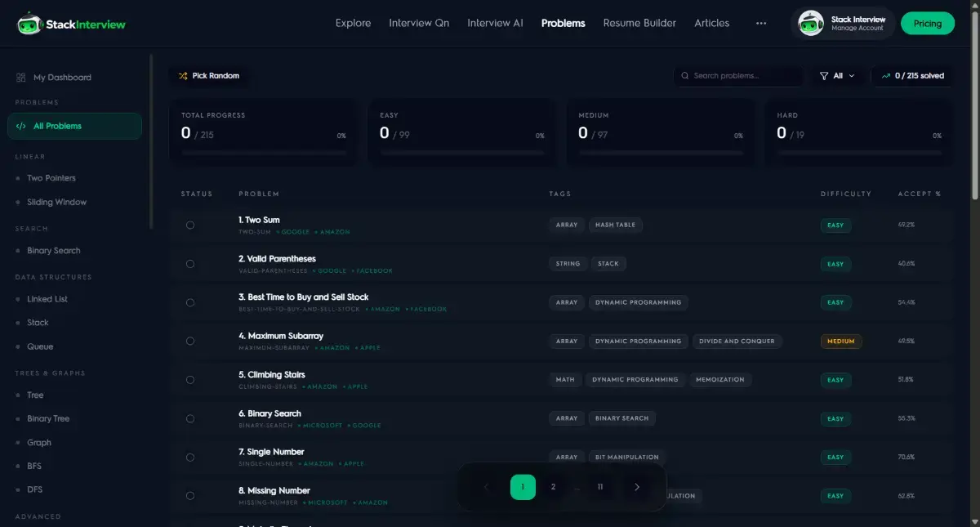This screenshot has height=527, width=980.
Task: Click the filter funnel icon
Action: coord(823,76)
